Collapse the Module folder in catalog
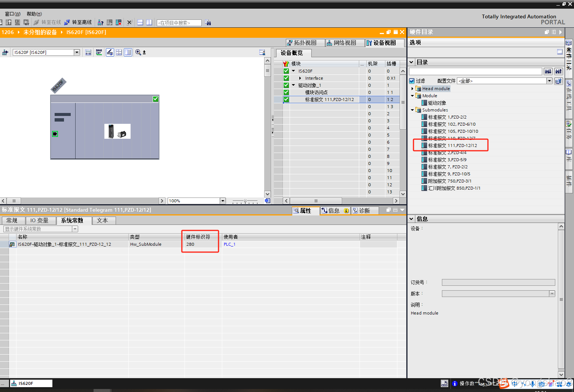Viewport: 574px width, 392px height. pos(412,96)
